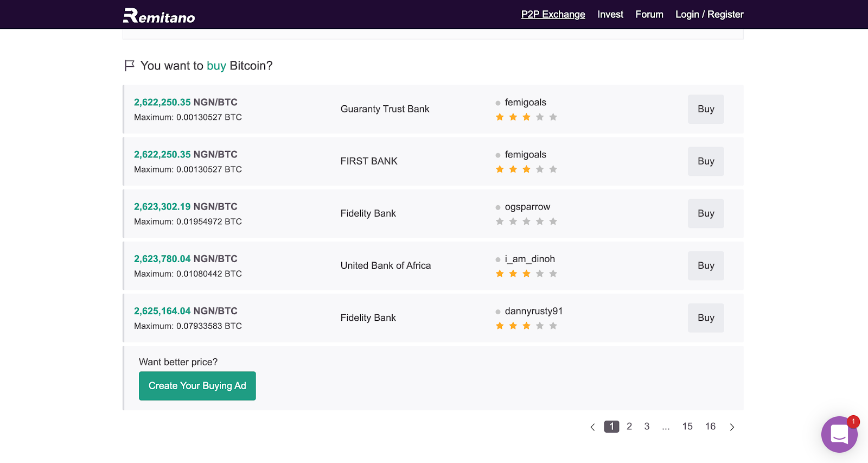Click FIRST BANK payment label

369,161
